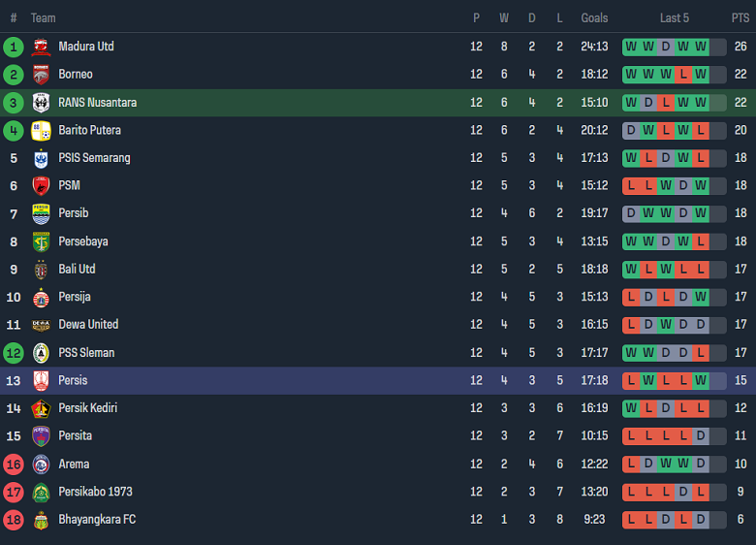The height and width of the screenshot is (545, 756).
Task: Click Borneo's red loss badge in Last 5
Action: pyautogui.click(x=683, y=75)
